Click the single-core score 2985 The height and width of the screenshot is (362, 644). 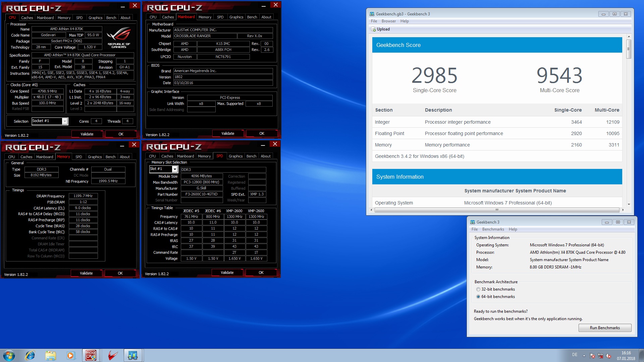(434, 75)
